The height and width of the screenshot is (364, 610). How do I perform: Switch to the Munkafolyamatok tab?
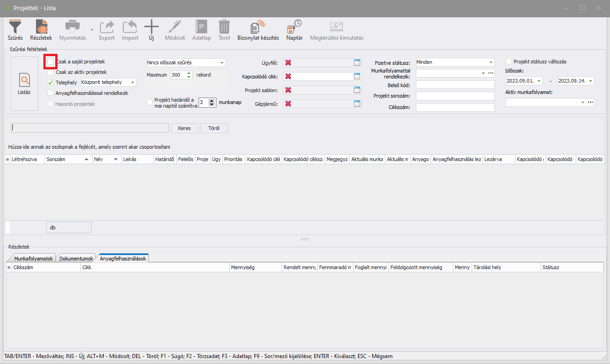click(x=34, y=259)
